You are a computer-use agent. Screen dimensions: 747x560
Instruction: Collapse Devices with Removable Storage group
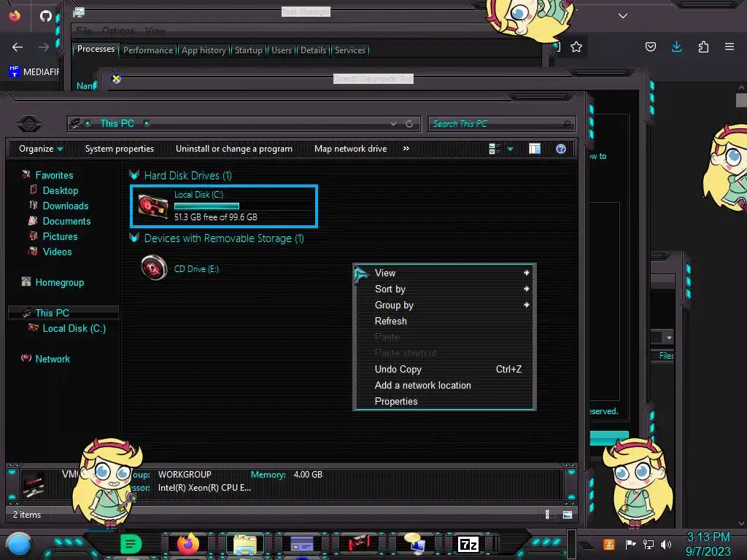click(x=134, y=238)
